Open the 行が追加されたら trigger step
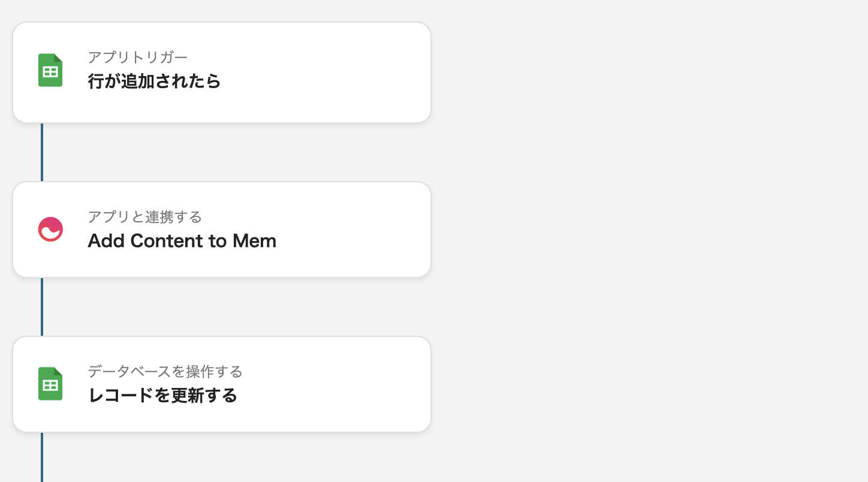This screenshot has width=868, height=482. click(154, 82)
